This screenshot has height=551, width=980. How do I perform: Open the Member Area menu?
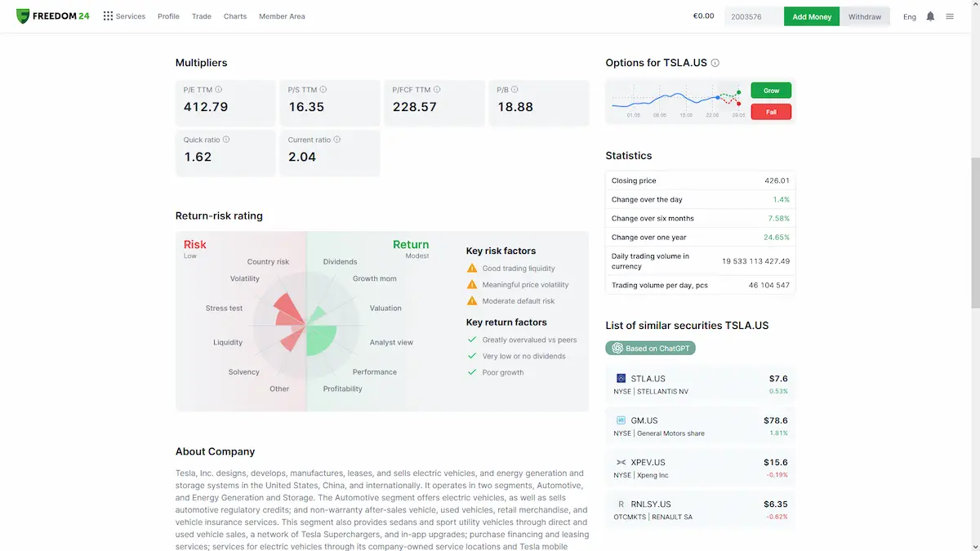click(x=282, y=16)
